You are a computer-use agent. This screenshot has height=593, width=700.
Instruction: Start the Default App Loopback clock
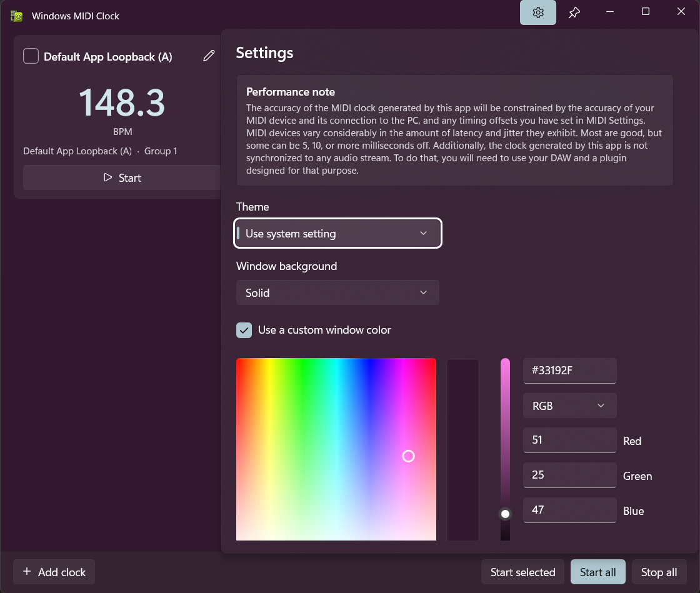[x=122, y=177]
